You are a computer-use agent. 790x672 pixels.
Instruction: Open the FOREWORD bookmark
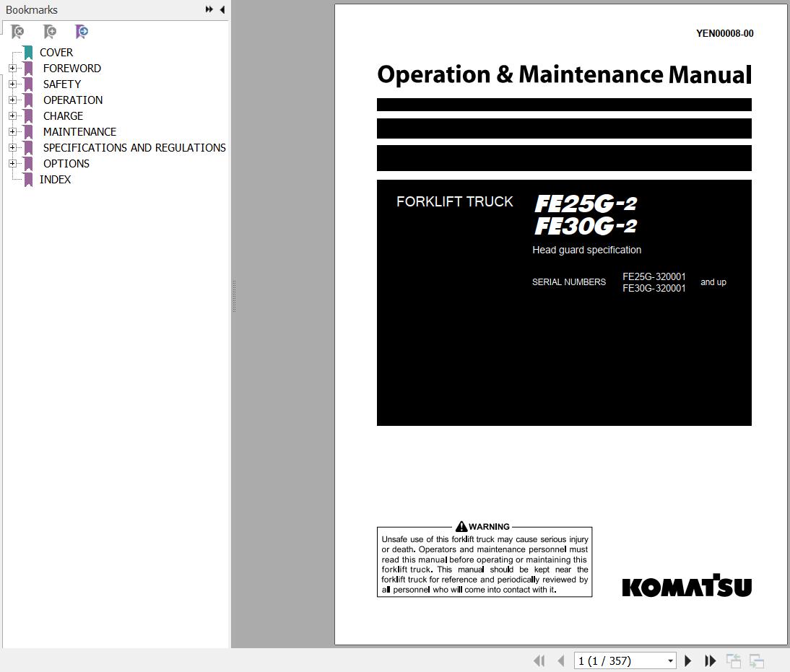72,68
